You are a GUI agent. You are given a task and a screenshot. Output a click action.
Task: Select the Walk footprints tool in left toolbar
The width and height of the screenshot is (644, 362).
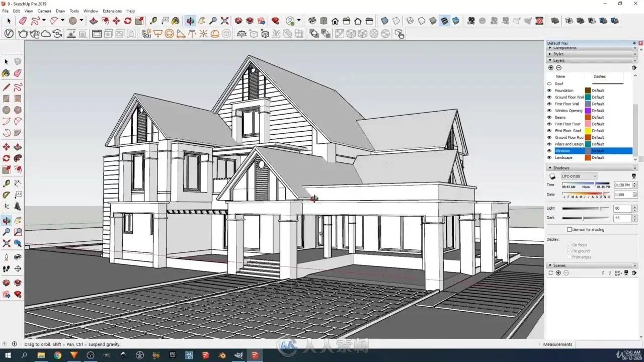pyautogui.click(x=7, y=268)
